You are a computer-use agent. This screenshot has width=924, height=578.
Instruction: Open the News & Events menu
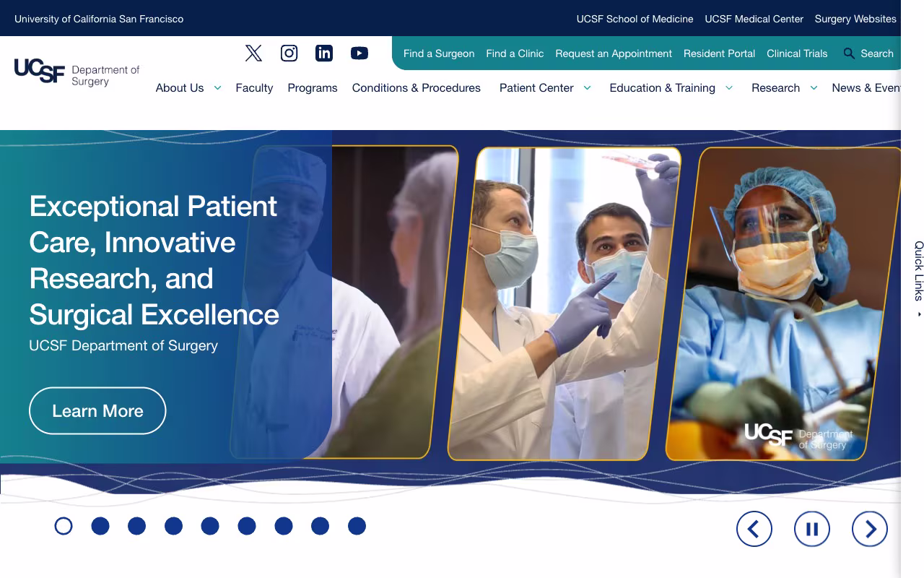click(866, 88)
